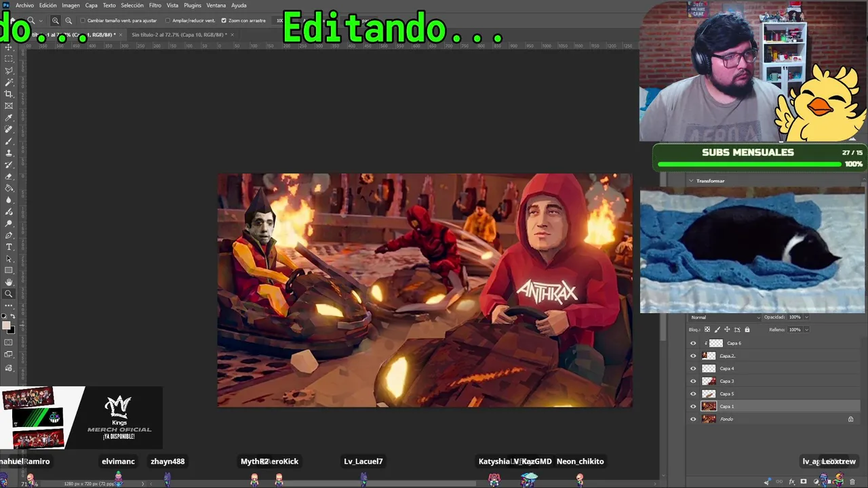Viewport: 868px width, 488px height.
Task: Select the Clone Stamp tool
Action: [9, 152]
